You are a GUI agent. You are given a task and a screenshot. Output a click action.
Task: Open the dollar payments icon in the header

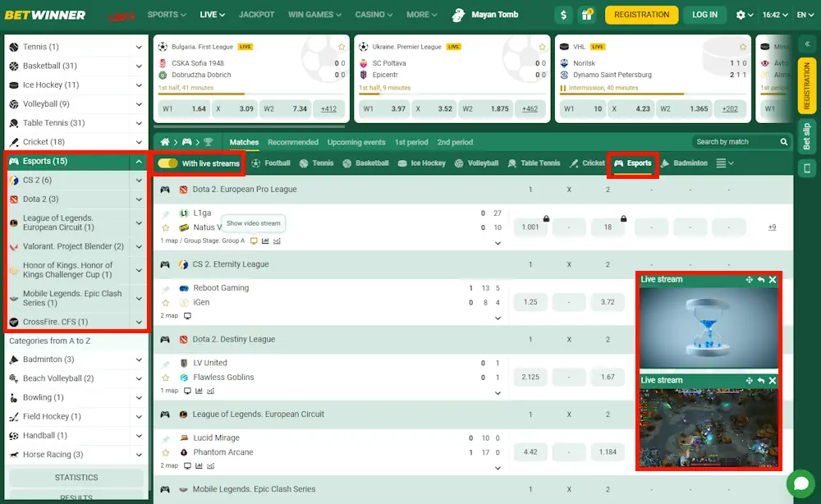pyautogui.click(x=562, y=14)
